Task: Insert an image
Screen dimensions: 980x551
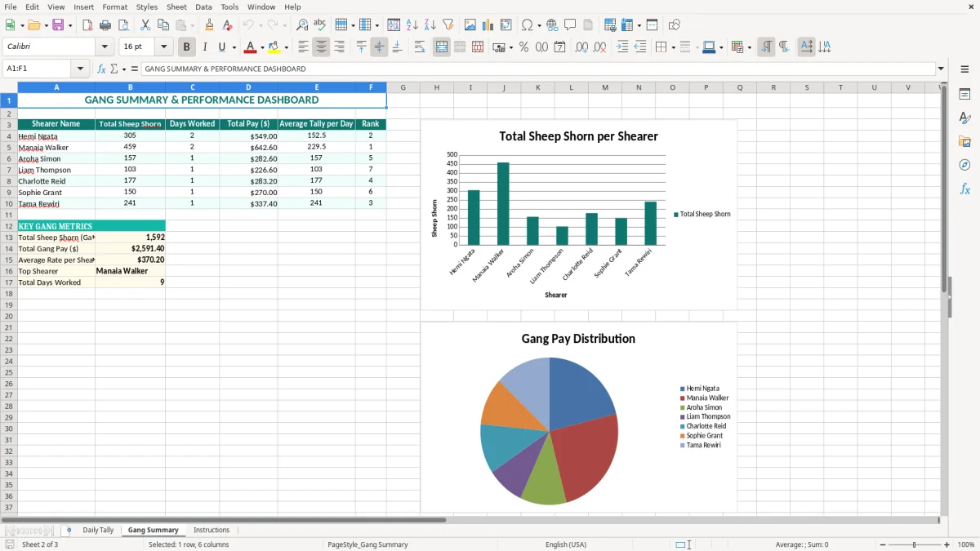Action: coord(470,25)
